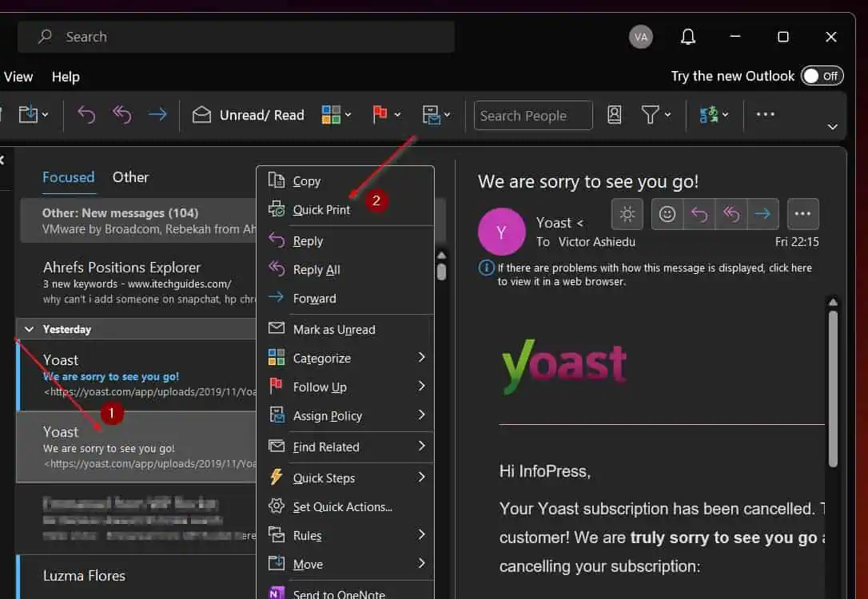The width and height of the screenshot is (868, 599).
Task: Choose Mark as Unread
Action: [x=345, y=329]
